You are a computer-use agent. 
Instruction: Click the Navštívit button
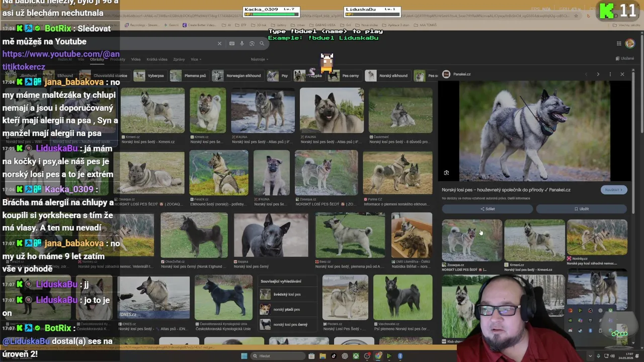point(613,190)
